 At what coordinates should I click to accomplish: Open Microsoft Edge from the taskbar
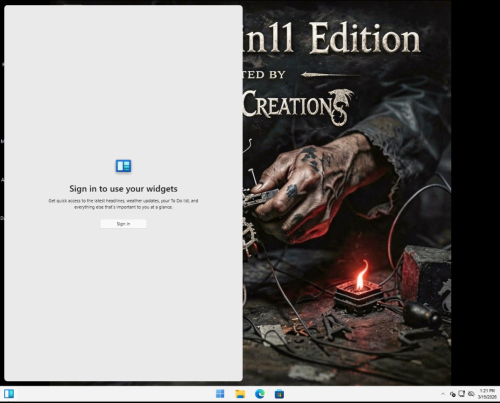[260, 394]
